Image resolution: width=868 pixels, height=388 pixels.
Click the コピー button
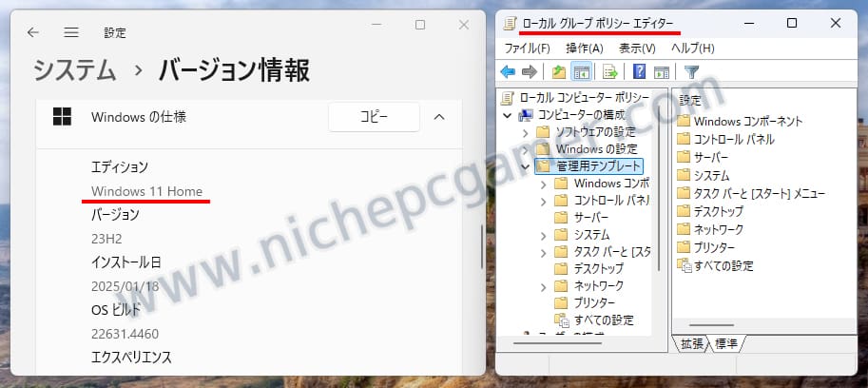(375, 117)
